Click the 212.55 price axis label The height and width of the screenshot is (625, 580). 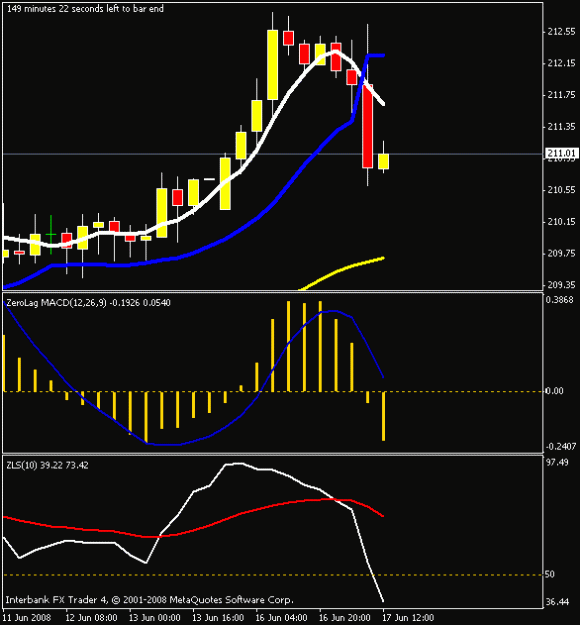coord(561,31)
